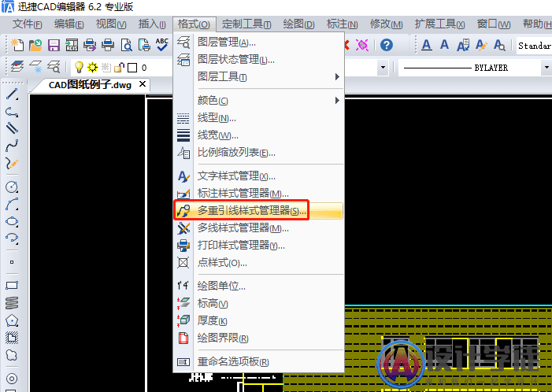The width and height of the screenshot is (552, 392).
Task: Select the Point tool
Action: coord(12,262)
